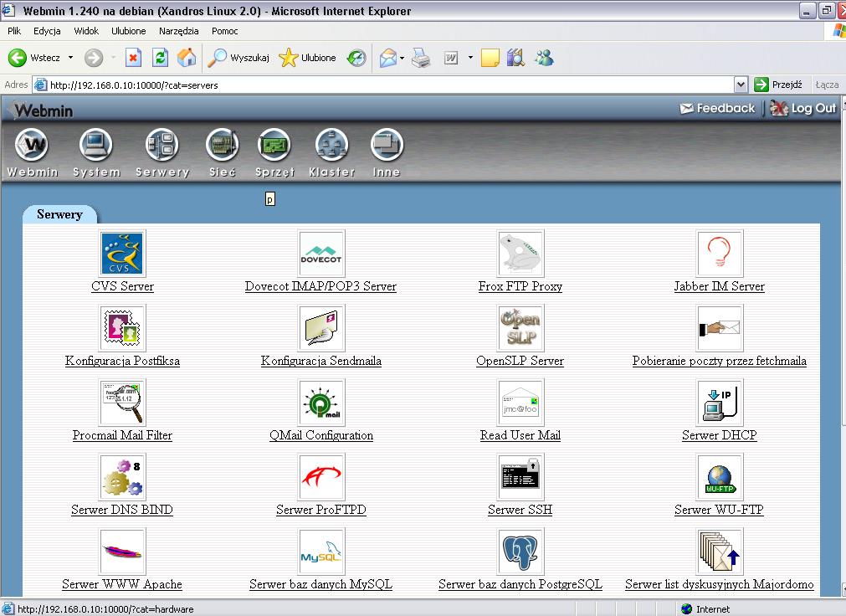Screen dimensions: 846x616
Task: Click the Messenger toolbar icon
Action: pos(544,57)
